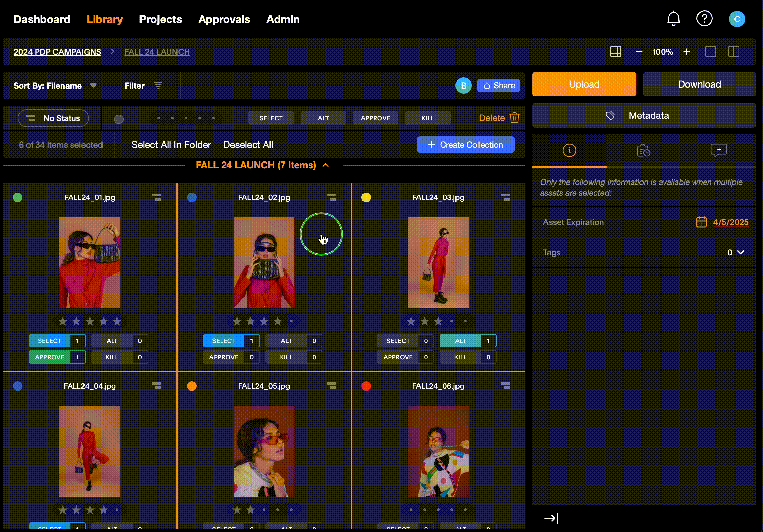
Task: Click Deselect All link
Action: pos(248,145)
